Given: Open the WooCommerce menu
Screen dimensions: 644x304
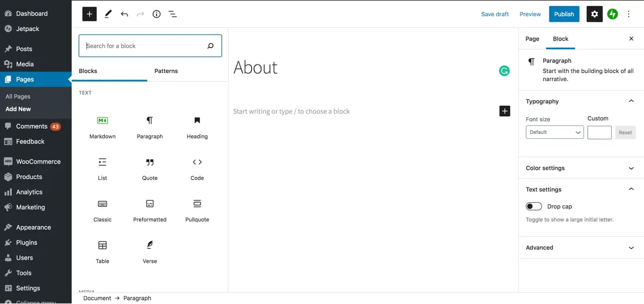Looking at the screenshot, I should point(35,162).
